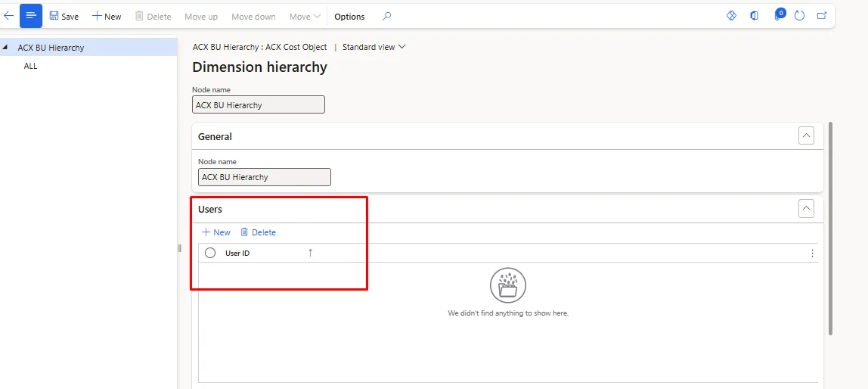Click New in the top toolbar

coord(107,16)
